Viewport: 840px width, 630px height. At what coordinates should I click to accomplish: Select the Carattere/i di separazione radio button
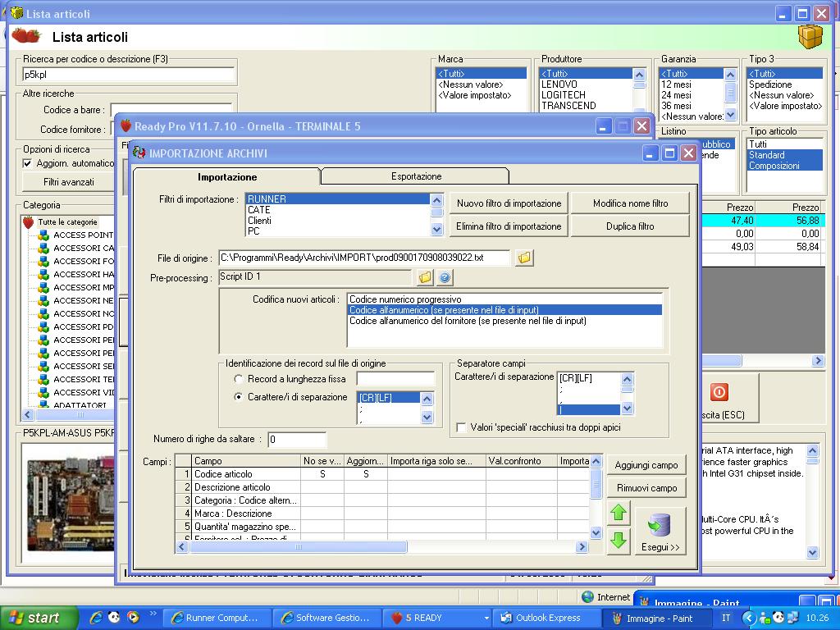tap(239, 397)
